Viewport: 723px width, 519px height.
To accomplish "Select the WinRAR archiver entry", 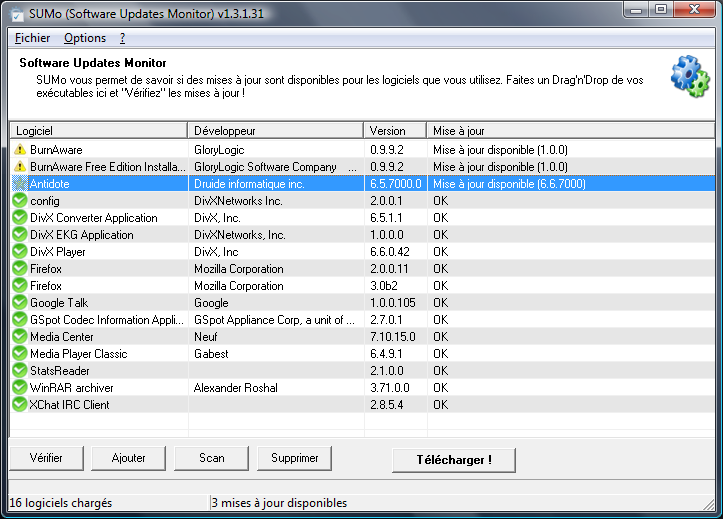I will tap(71, 388).
